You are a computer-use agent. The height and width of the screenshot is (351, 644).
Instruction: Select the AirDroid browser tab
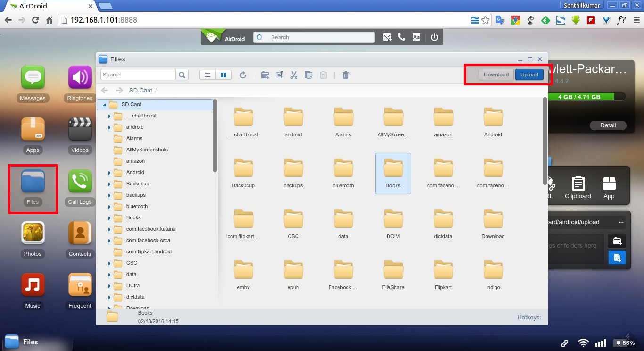50,6
